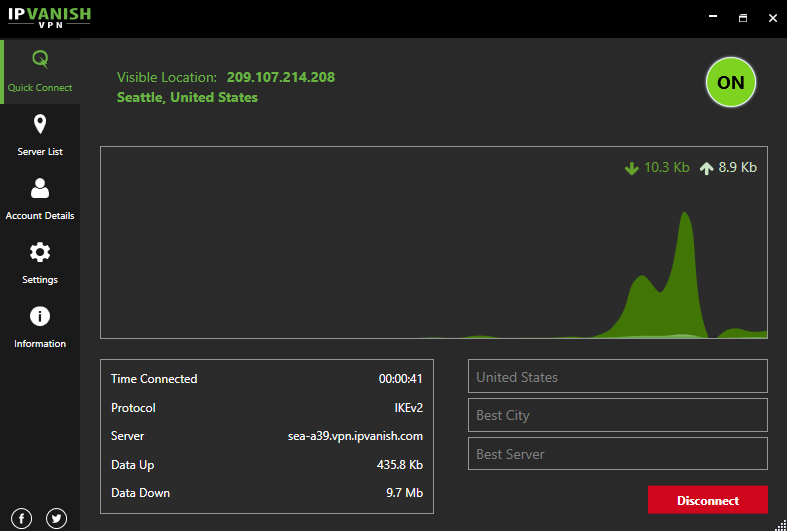This screenshot has height=531, width=787.
Task: Click the traffic graph peak
Action: tap(685, 215)
